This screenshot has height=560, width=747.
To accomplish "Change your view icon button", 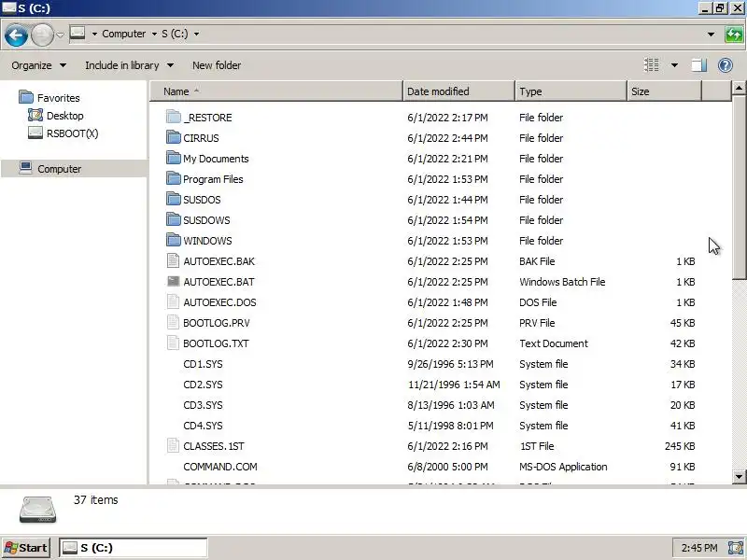I will 651,64.
